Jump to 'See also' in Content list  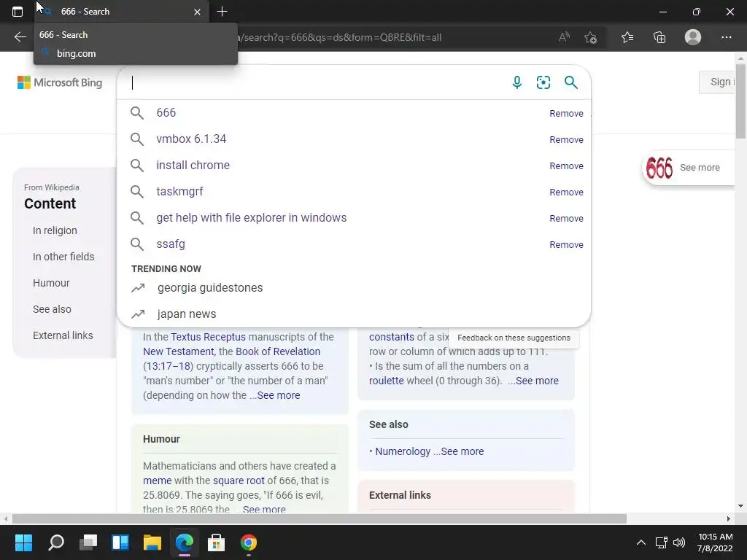coord(52,309)
